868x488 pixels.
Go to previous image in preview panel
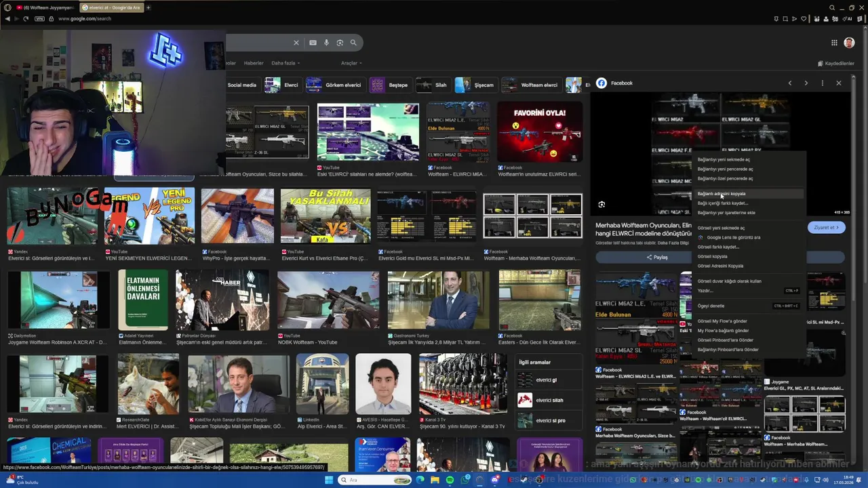[x=789, y=83]
